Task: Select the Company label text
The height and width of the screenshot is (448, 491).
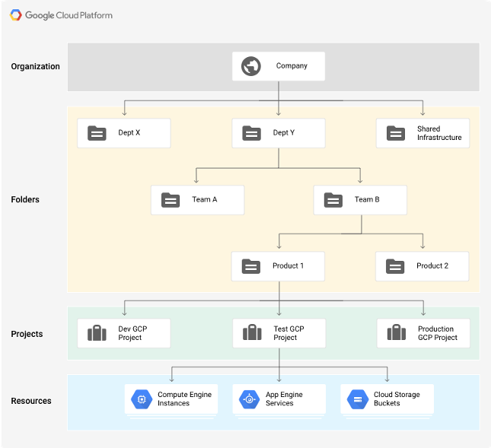Action: point(292,66)
